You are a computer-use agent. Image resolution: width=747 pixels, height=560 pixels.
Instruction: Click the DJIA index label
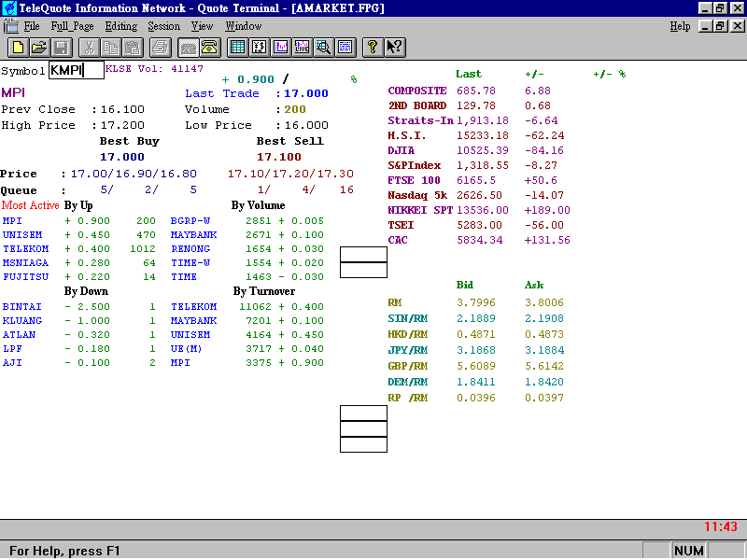coord(402,150)
